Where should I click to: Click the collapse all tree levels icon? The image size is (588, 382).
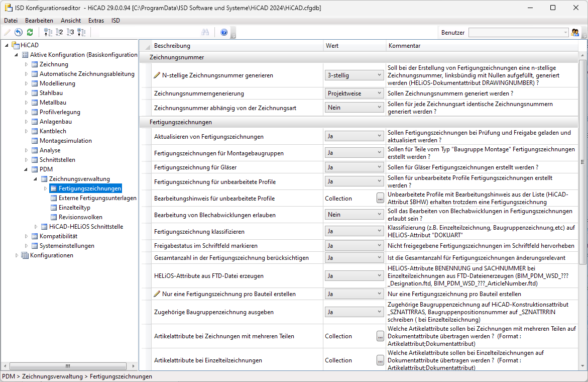tap(48, 32)
